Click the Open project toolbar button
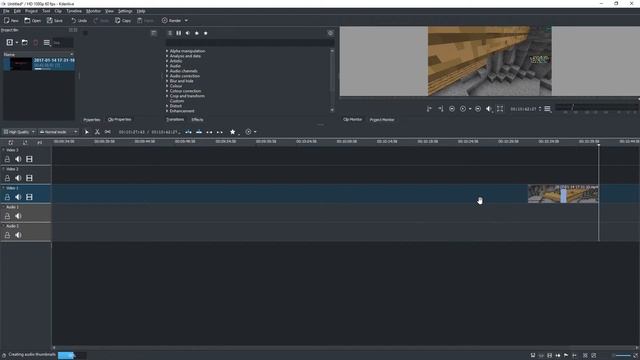 coord(33,20)
